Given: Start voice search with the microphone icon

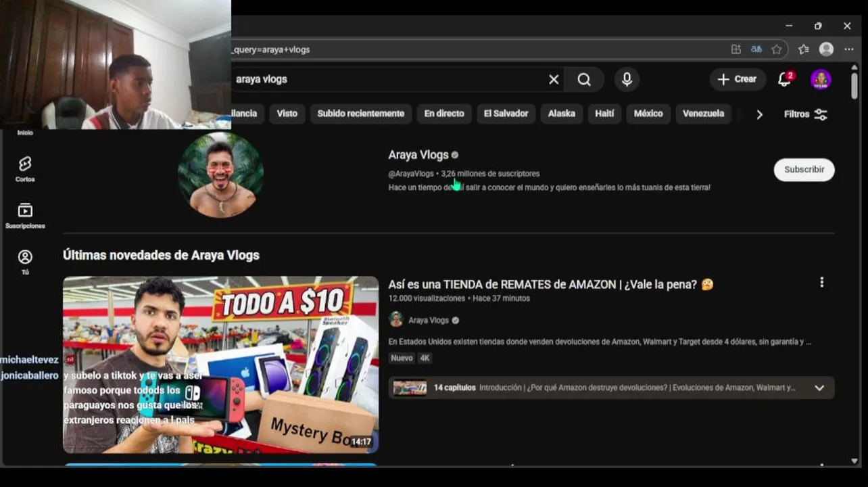Looking at the screenshot, I should pos(627,80).
